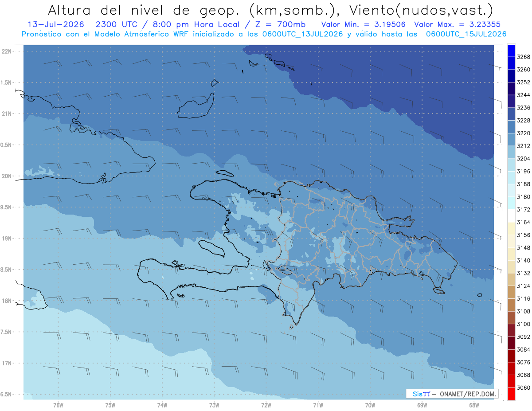Pick the white legend swatch between 3164 and 3172
532x411 pixels.
tap(511, 216)
